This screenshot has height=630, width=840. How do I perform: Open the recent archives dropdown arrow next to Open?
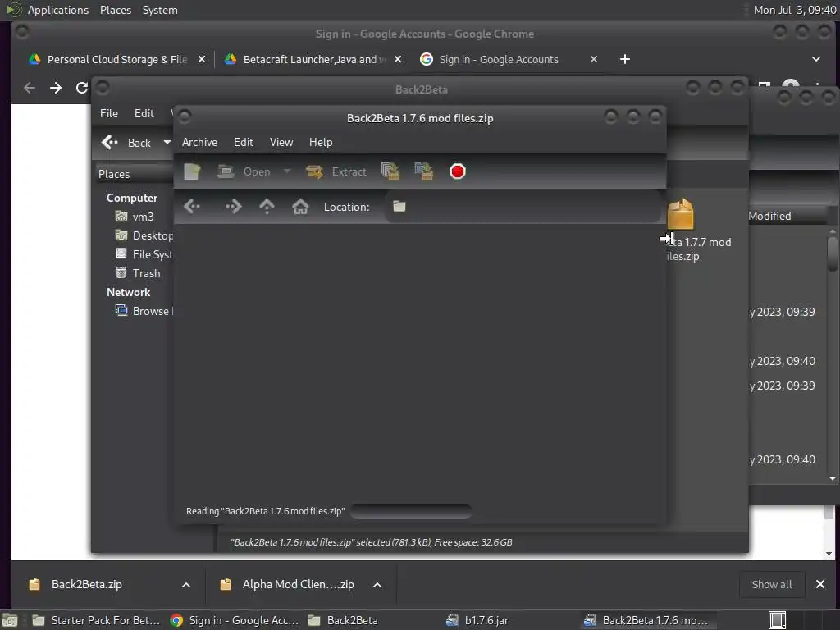(286, 171)
